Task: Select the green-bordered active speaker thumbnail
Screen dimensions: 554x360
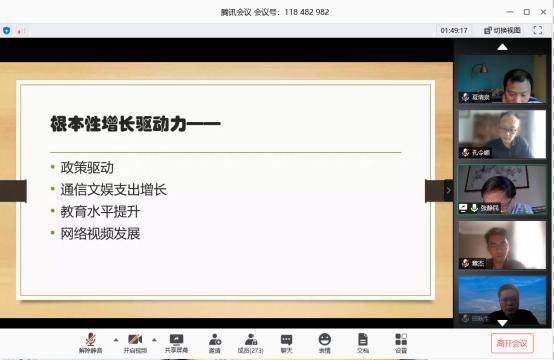Action: pos(502,190)
